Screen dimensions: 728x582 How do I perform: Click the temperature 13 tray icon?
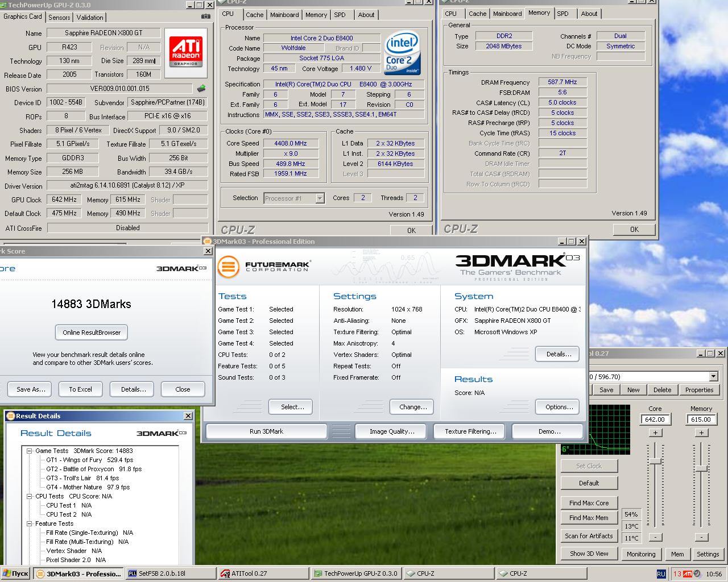(x=677, y=574)
